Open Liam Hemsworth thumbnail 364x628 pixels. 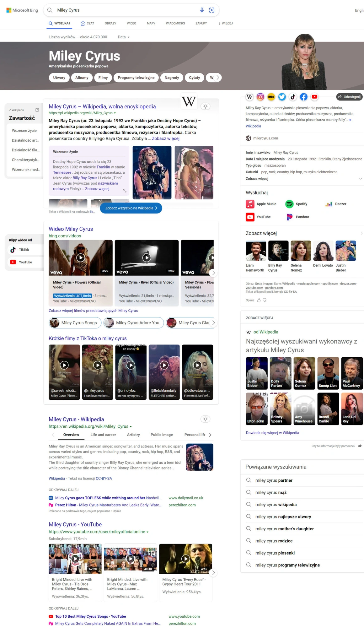[256, 251]
